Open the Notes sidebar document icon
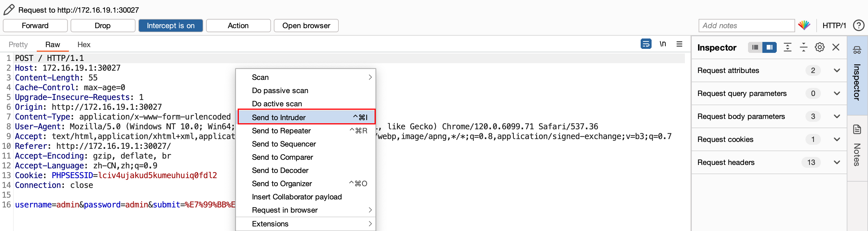The width and height of the screenshot is (868, 231). 857,130
